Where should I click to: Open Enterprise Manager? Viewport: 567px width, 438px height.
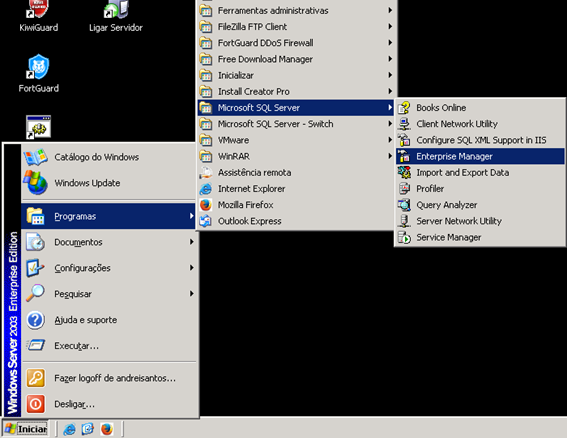click(x=480, y=156)
